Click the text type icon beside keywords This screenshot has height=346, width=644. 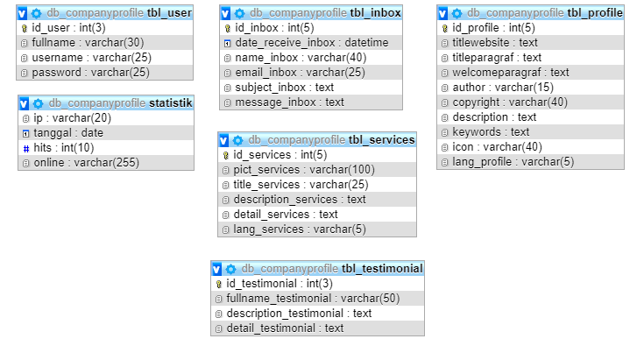445,132
